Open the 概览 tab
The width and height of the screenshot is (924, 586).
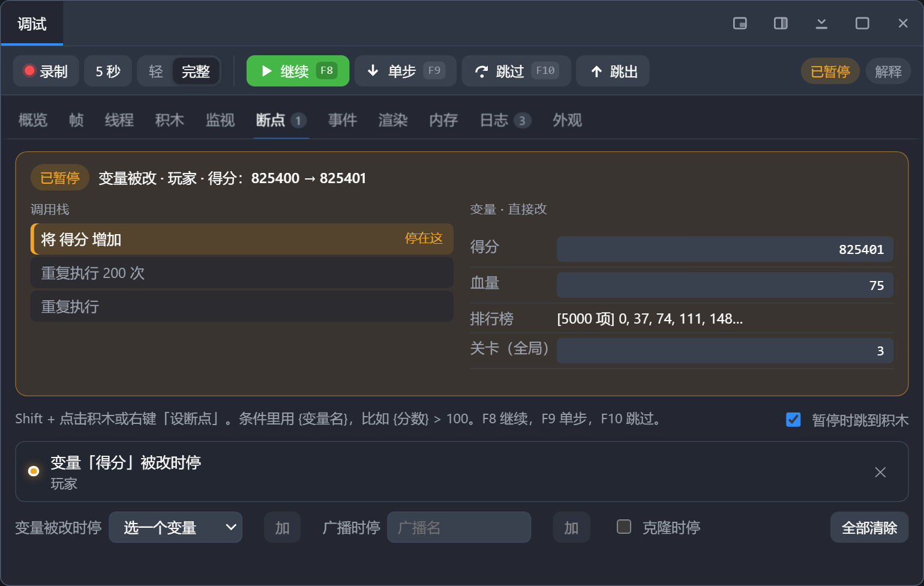pos(33,120)
